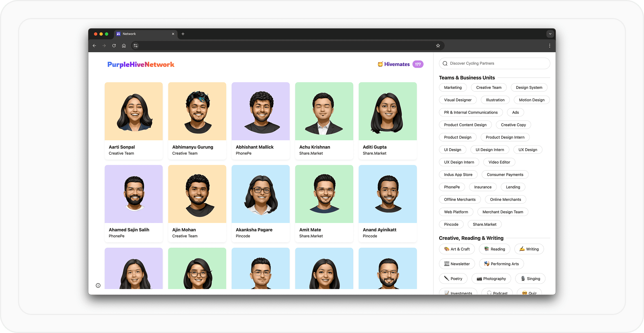Select the Performing Arts chip
Viewport: 644px width, 333px height.
click(501, 264)
